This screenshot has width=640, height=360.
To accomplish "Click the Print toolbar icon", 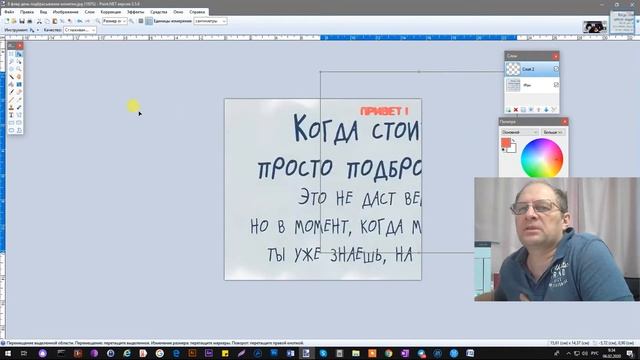I will (29, 21).
